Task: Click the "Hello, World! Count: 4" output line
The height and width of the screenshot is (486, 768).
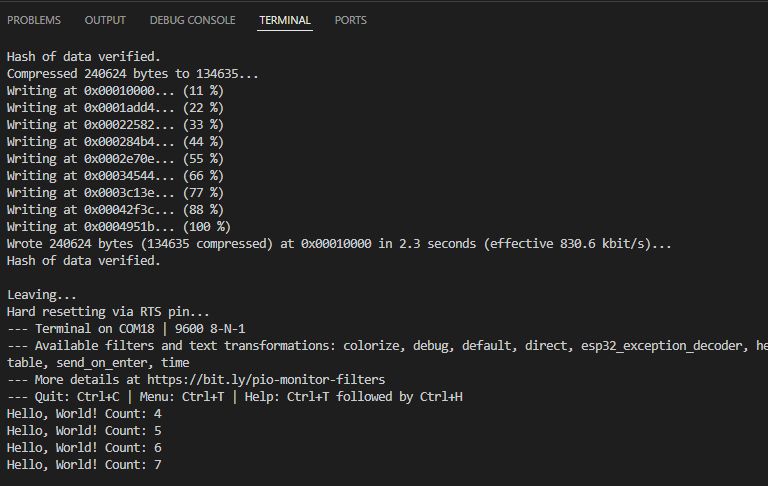Action: pyautogui.click(x=84, y=414)
